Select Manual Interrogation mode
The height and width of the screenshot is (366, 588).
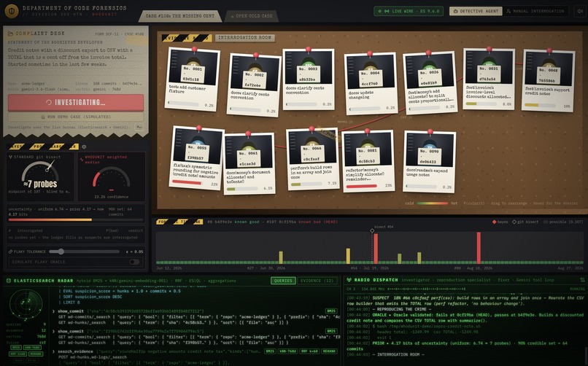(535, 11)
